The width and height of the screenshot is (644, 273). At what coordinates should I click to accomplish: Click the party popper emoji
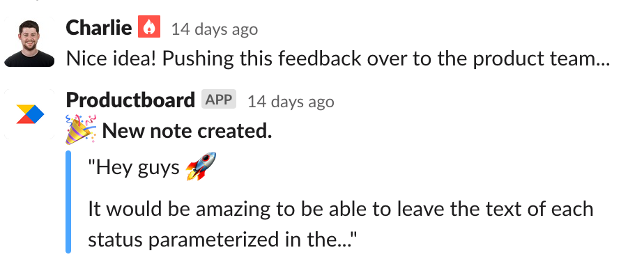click(81, 130)
